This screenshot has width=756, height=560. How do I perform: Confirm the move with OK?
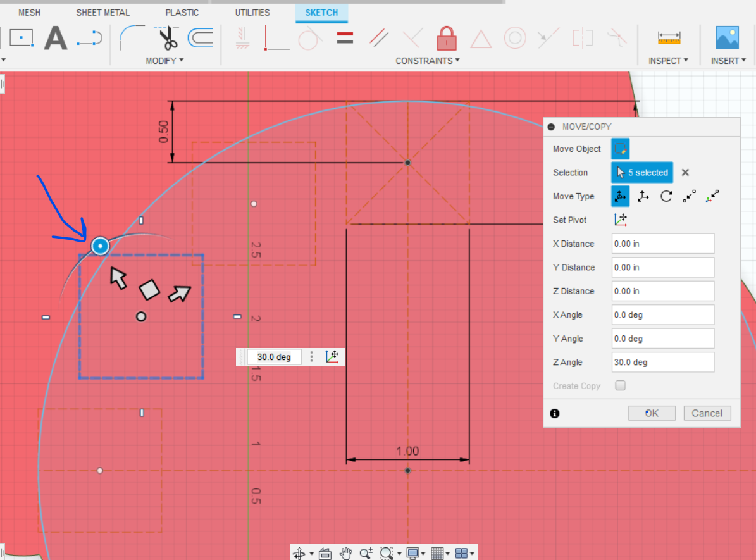click(652, 413)
